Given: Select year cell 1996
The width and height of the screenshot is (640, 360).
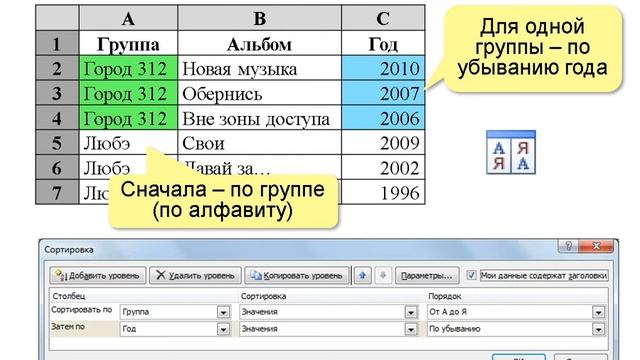Looking at the screenshot, I should coord(383,192).
